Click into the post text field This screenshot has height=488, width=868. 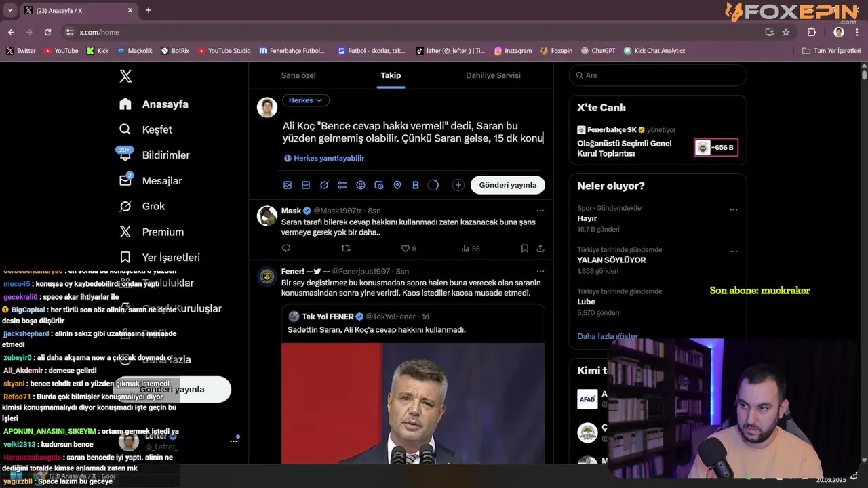413,132
